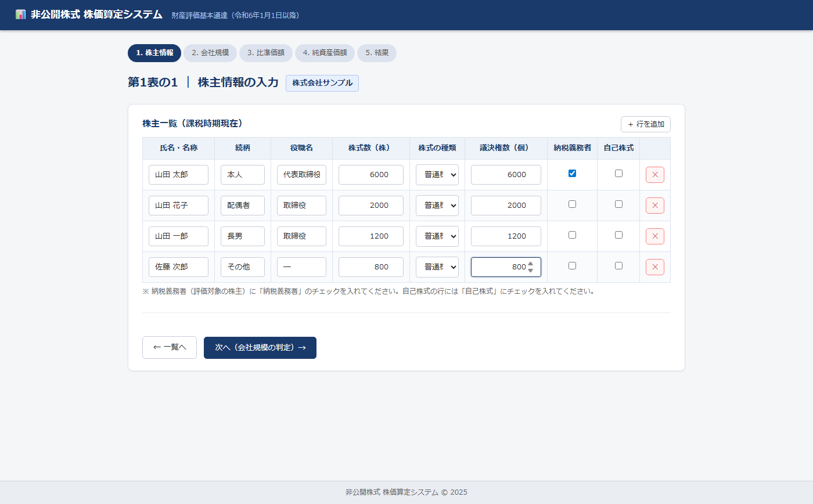Edit 役職名 field for 山田 一郎

click(x=301, y=236)
